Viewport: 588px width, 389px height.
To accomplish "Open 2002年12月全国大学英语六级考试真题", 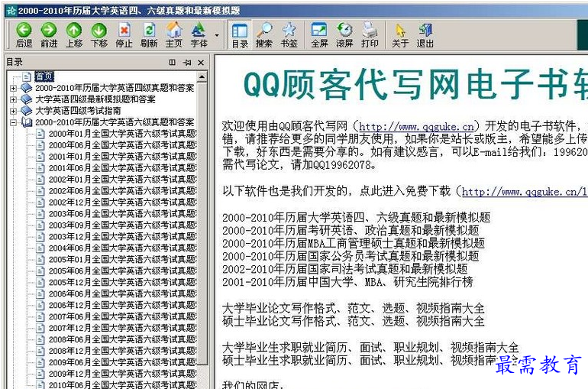I will point(123,203).
